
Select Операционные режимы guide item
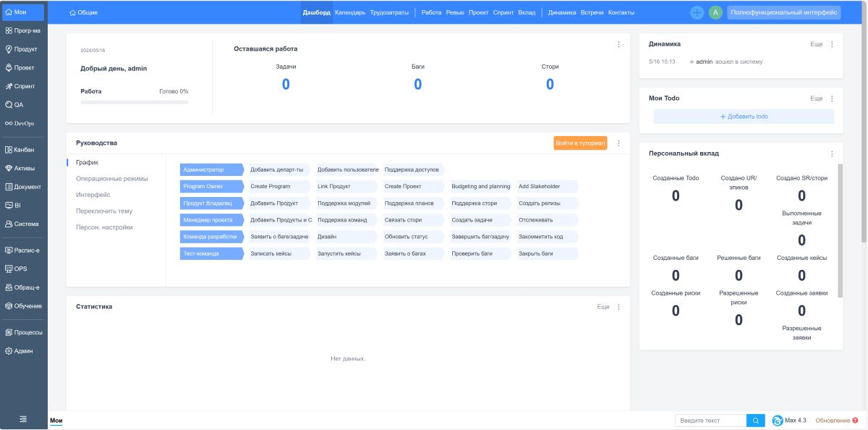click(x=111, y=179)
